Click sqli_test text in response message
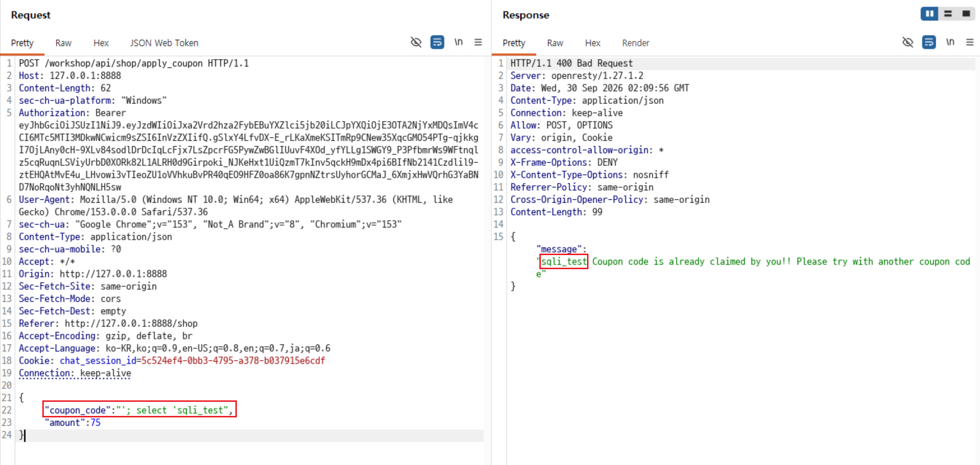Screen dimensions: 980x465 tap(564, 261)
